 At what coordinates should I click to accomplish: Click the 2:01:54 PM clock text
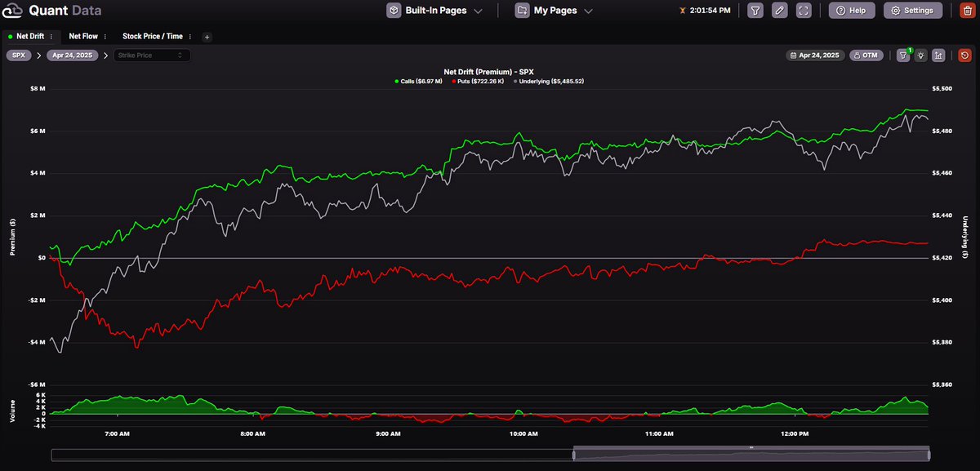coord(712,11)
